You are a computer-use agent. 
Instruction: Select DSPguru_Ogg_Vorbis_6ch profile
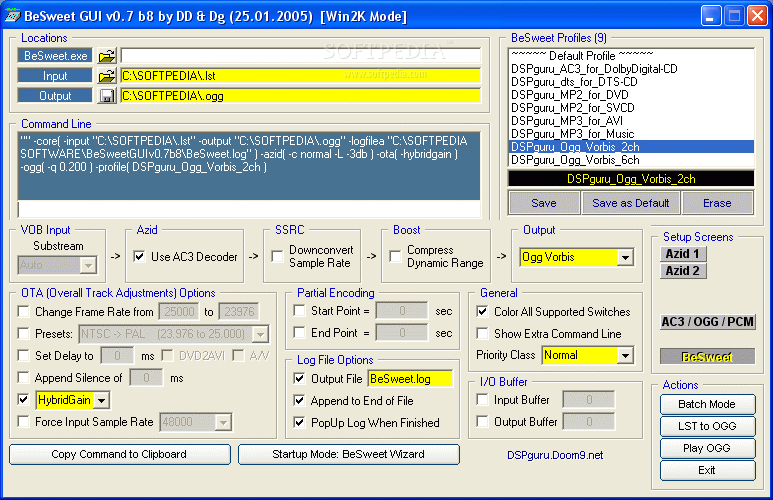pos(631,160)
